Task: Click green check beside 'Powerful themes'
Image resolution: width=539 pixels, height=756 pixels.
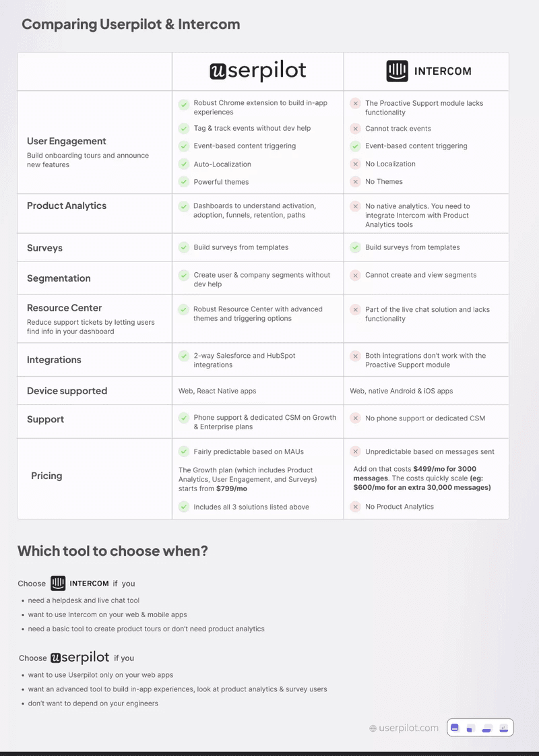Action: tap(183, 182)
